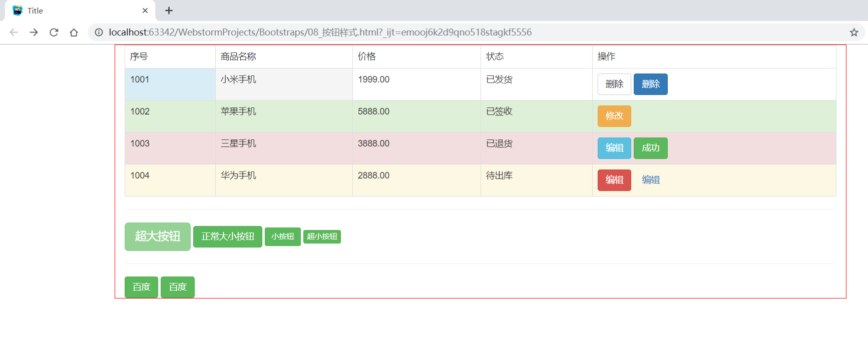Go back to the previous page
This screenshot has width=868, height=346.
(x=14, y=32)
